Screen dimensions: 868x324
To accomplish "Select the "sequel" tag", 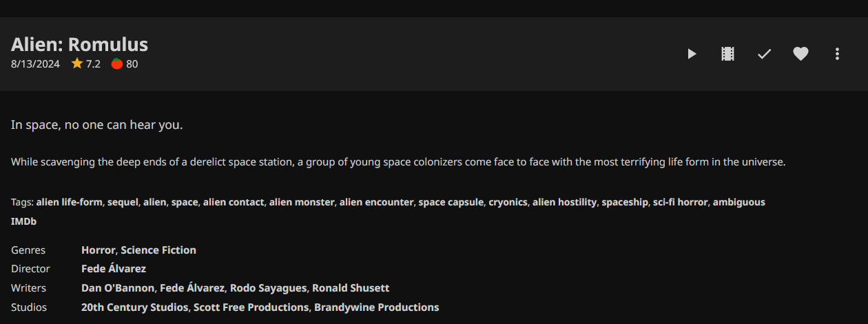I will pyautogui.click(x=123, y=202).
